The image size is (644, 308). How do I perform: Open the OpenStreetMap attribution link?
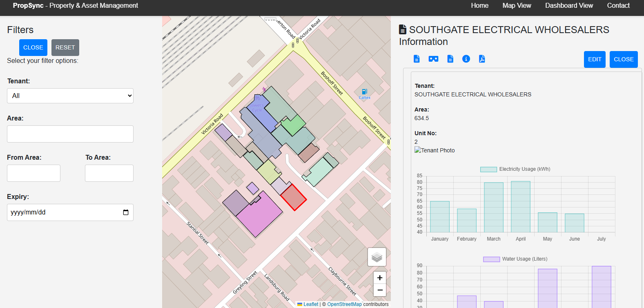[x=344, y=304]
